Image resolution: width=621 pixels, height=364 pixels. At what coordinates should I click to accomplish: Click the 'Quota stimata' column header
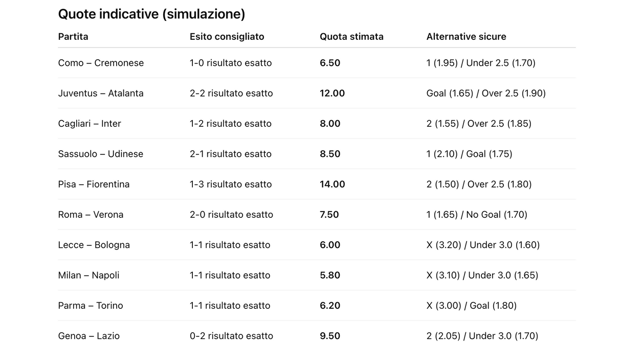tap(351, 37)
